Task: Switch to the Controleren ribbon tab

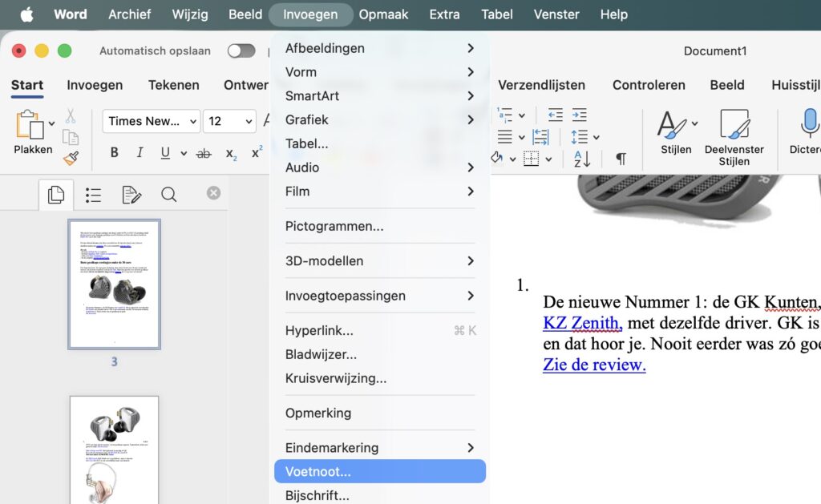Action: tap(649, 85)
